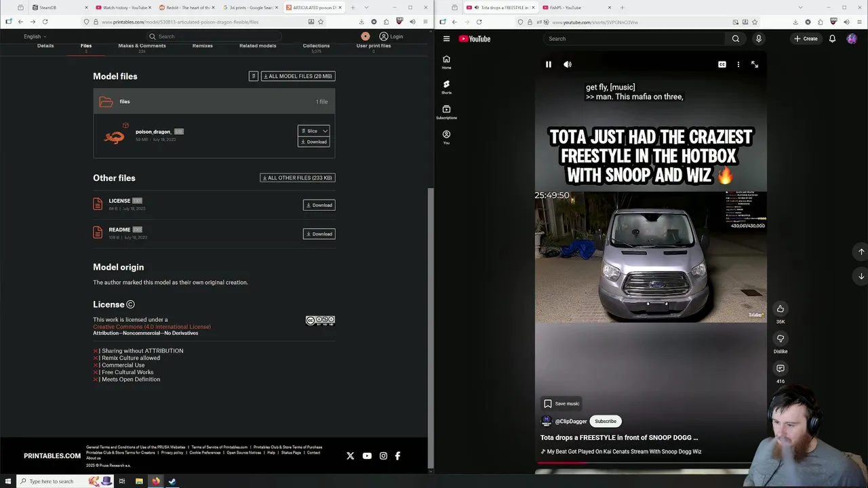This screenshot has height=488, width=868.
Task: Click the YouTube search magnifier button
Action: [736, 39]
